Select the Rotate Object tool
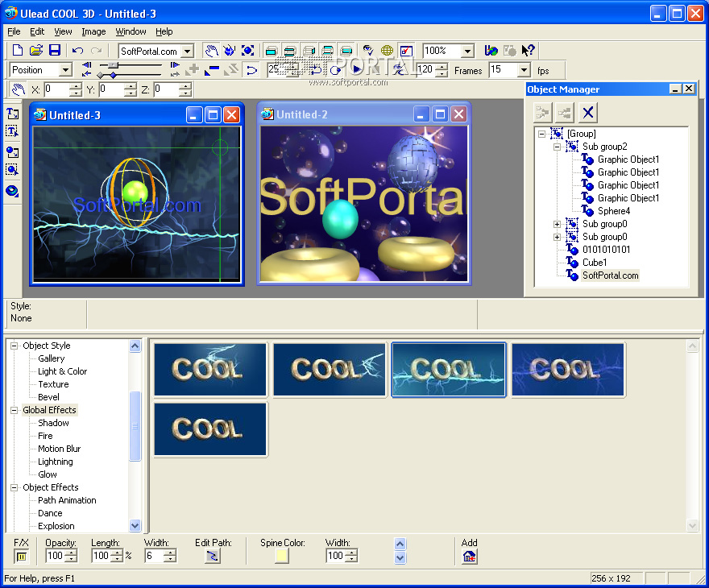The height and width of the screenshot is (588, 709). [x=230, y=50]
